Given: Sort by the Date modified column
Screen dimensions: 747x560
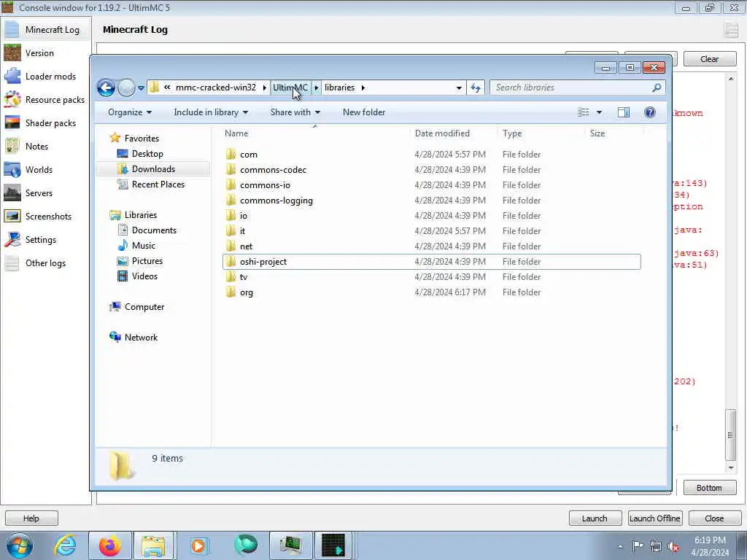Looking at the screenshot, I should pos(452,133).
